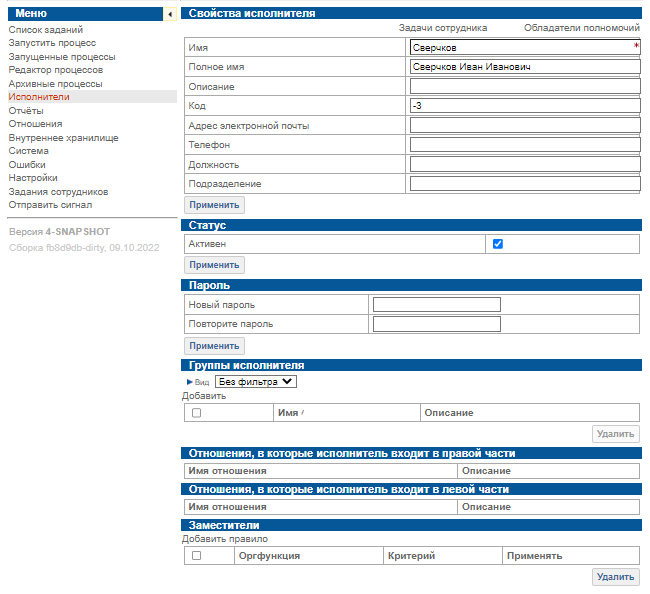Open Обладатели полномочий link

(581, 28)
